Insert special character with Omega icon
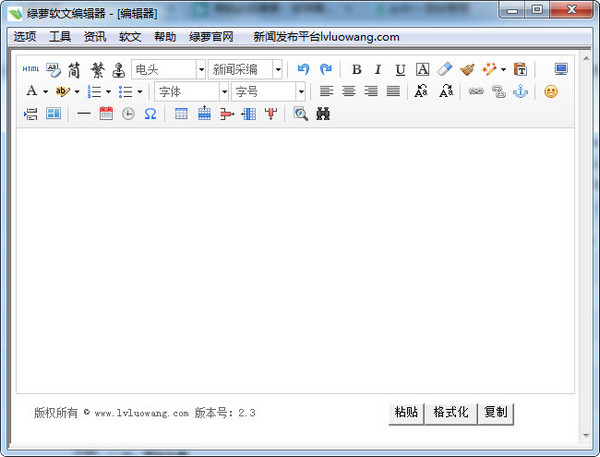 click(x=150, y=114)
